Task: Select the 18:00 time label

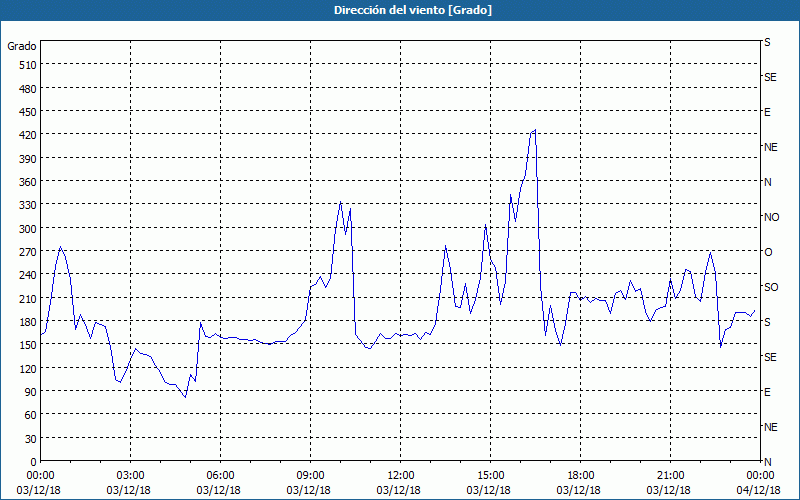Action: click(580, 476)
